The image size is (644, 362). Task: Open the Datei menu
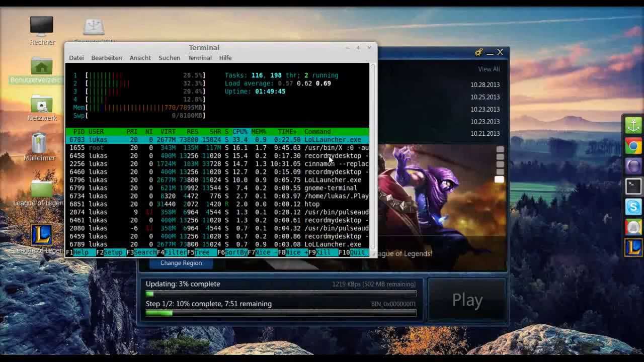[x=76, y=58]
